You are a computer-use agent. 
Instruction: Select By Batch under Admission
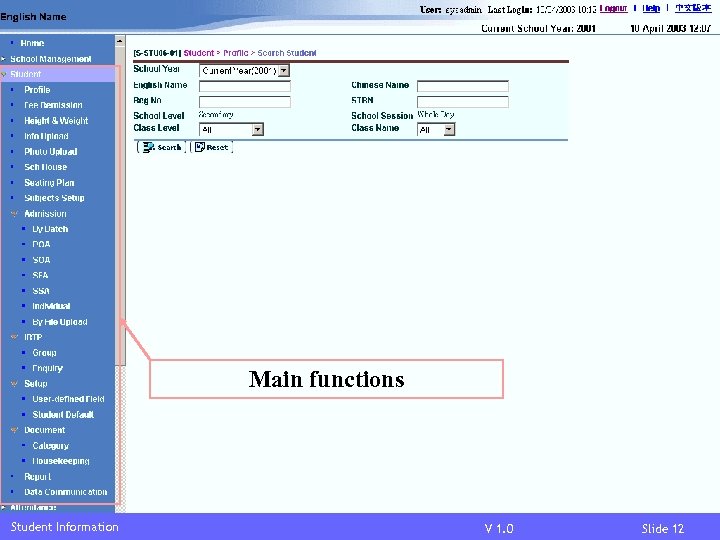[50, 229]
